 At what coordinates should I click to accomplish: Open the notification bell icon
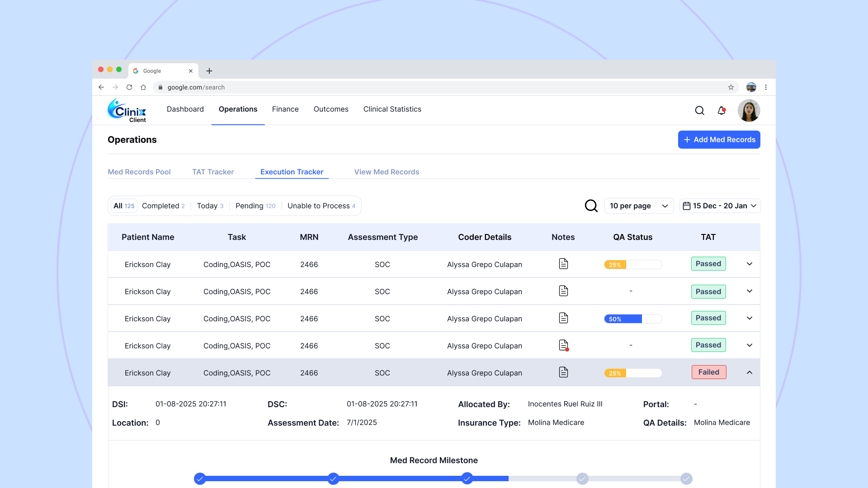[722, 111]
